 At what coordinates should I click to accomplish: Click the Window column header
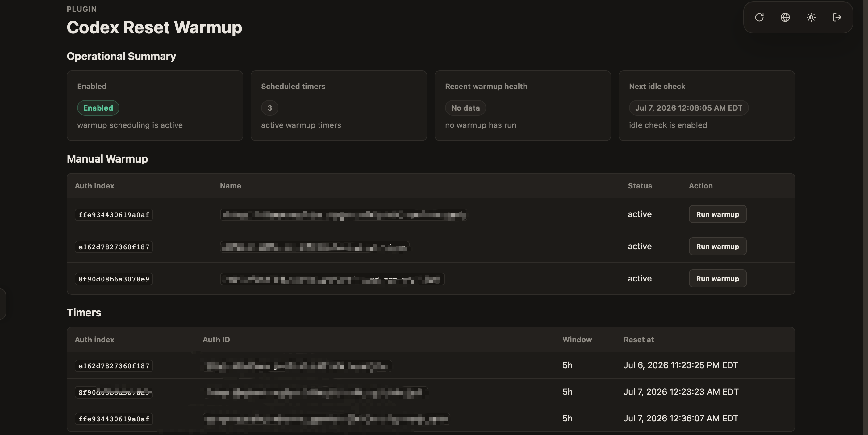pyautogui.click(x=577, y=340)
